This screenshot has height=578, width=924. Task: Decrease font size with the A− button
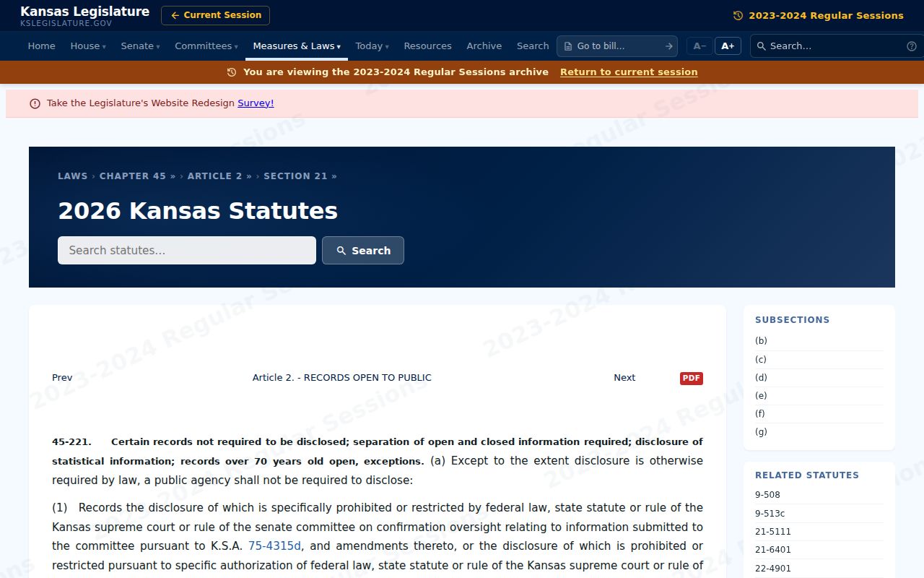[x=699, y=46]
